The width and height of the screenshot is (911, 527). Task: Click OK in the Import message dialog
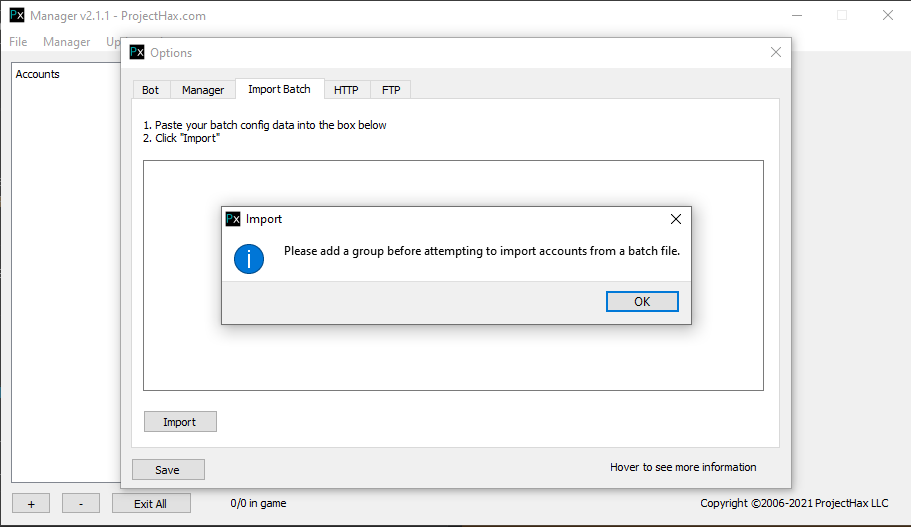pos(642,301)
